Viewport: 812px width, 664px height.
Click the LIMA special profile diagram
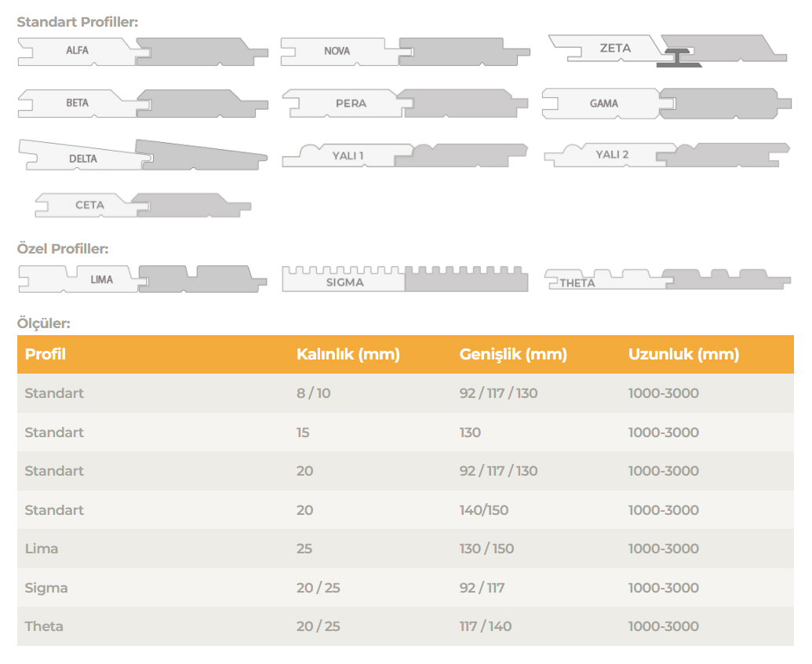[x=143, y=279]
